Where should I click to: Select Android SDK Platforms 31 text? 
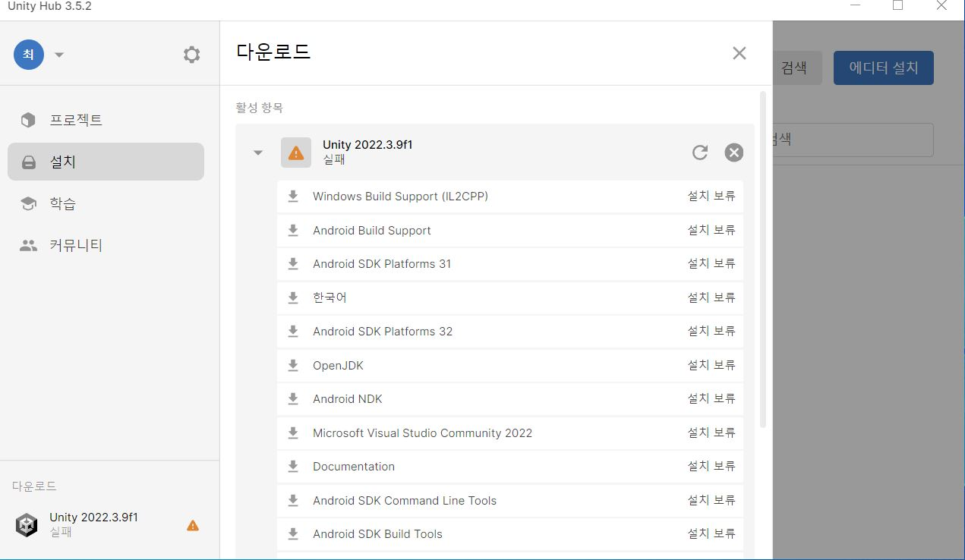pos(382,264)
